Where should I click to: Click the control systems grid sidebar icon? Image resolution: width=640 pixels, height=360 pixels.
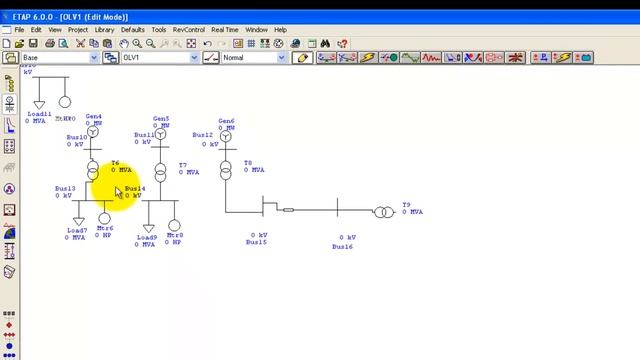(9, 147)
